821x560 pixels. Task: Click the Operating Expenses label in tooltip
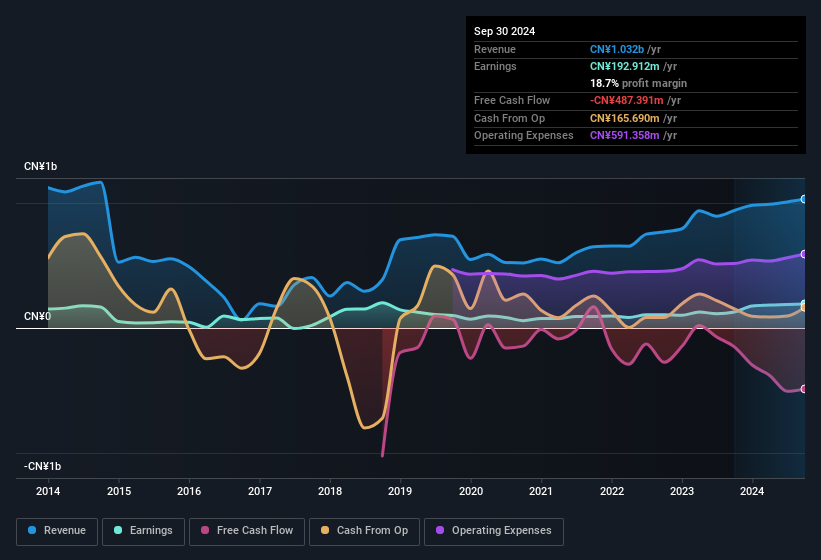click(524, 136)
